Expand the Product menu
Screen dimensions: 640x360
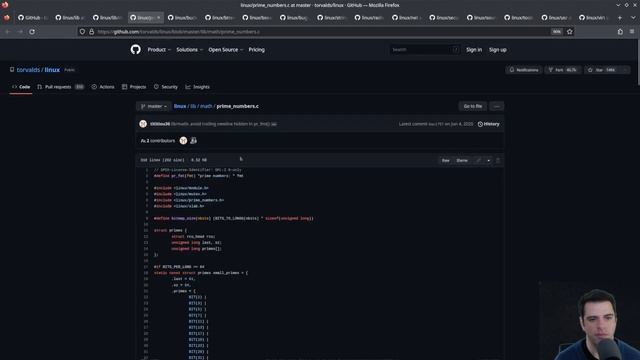coord(159,49)
